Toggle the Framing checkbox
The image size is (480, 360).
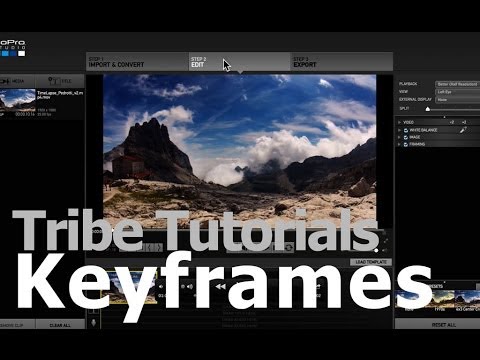click(406, 144)
